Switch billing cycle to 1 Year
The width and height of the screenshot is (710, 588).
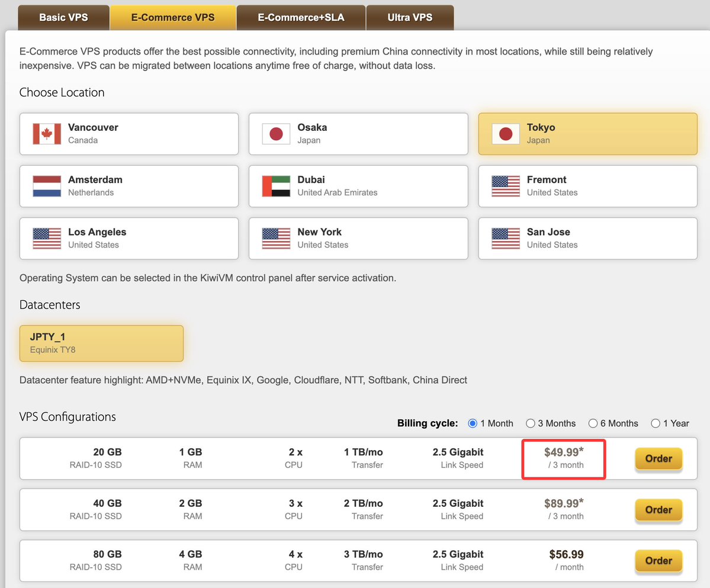pos(655,423)
